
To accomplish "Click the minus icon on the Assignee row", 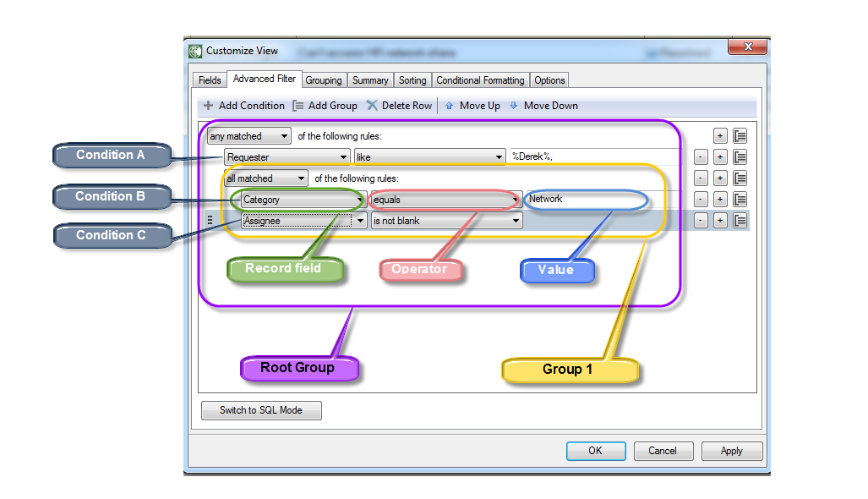I will [x=701, y=220].
